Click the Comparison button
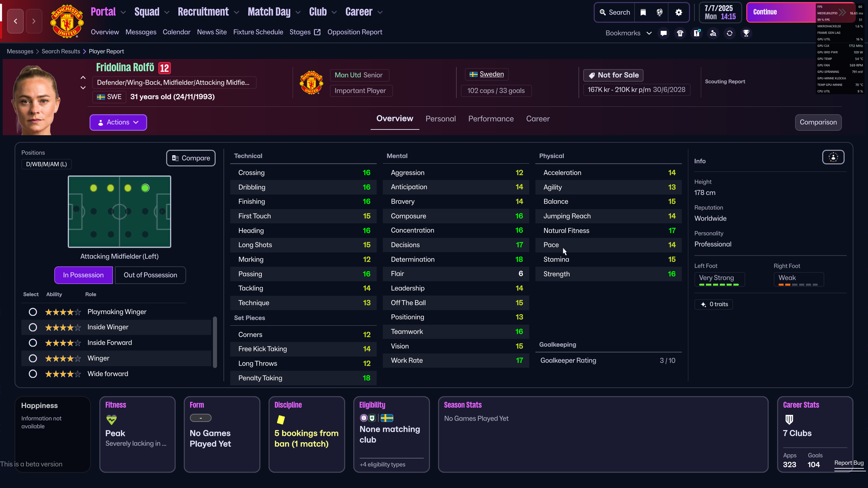The width and height of the screenshot is (868, 488). [818, 122]
